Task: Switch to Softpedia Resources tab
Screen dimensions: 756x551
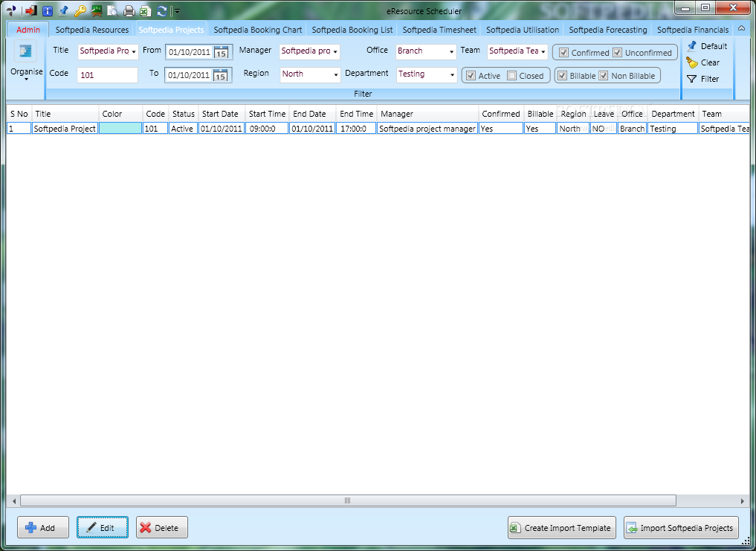Action: [x=92, y=30]
